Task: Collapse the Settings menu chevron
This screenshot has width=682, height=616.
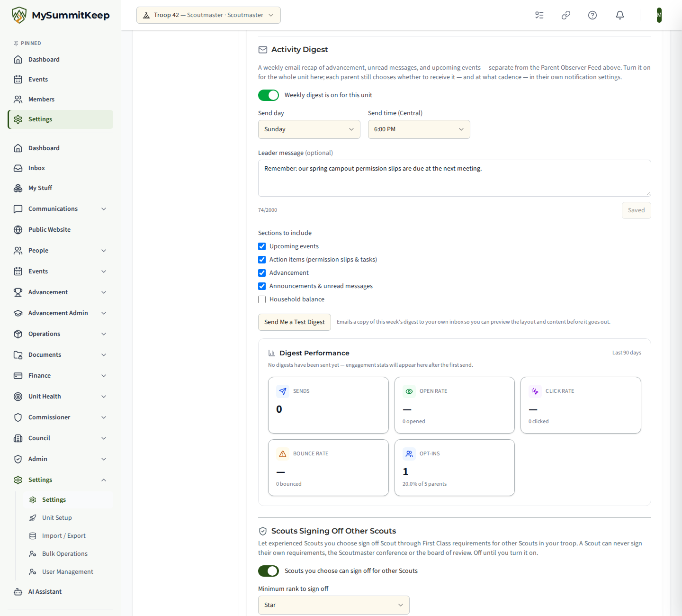Action: click(104, 480)
